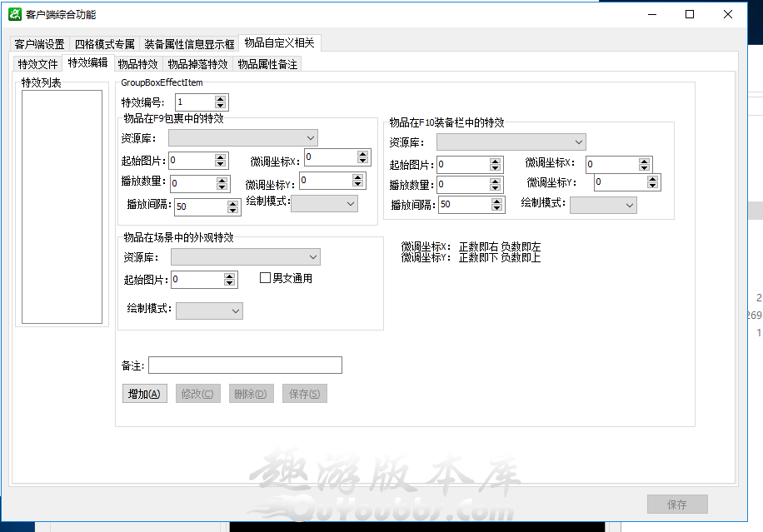The image size is (763, 532).
Task: Click into the 备注 text field
Action: (245, 365)
